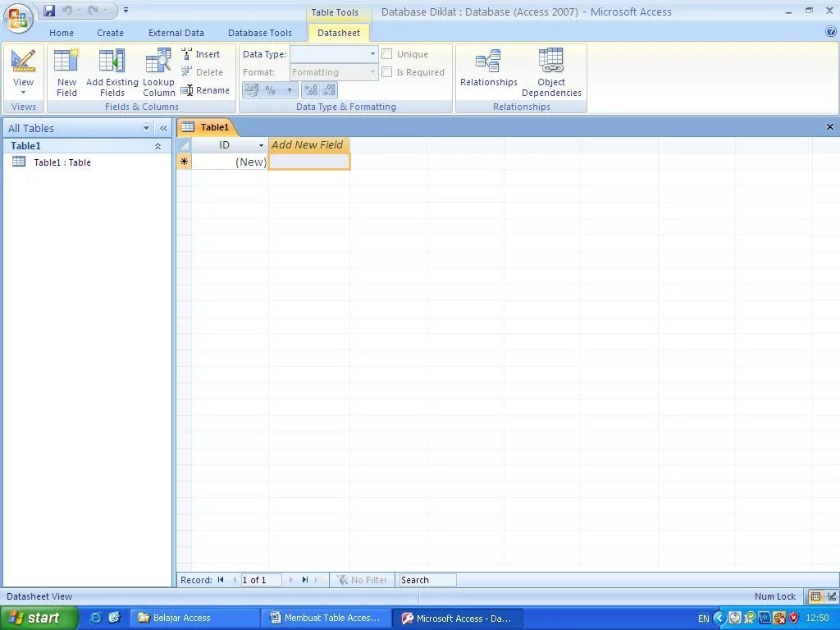
Task: Click the Add New Field column header
Action: pyautogui.click(x=308, y=144)
